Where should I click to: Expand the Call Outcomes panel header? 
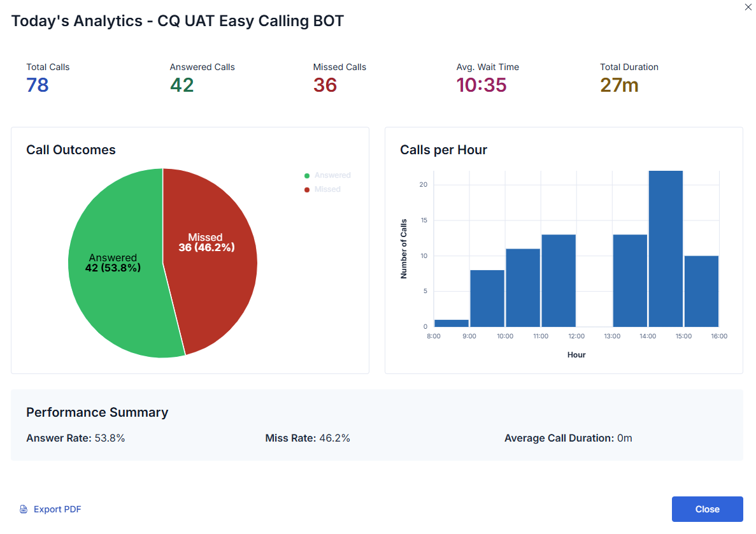pos(71,150)
